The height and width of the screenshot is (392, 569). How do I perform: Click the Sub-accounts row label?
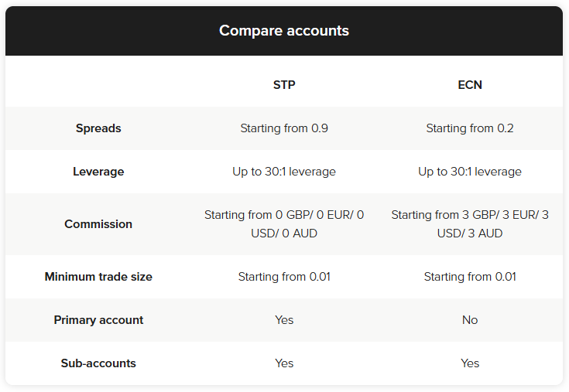(x=98, y=363)
